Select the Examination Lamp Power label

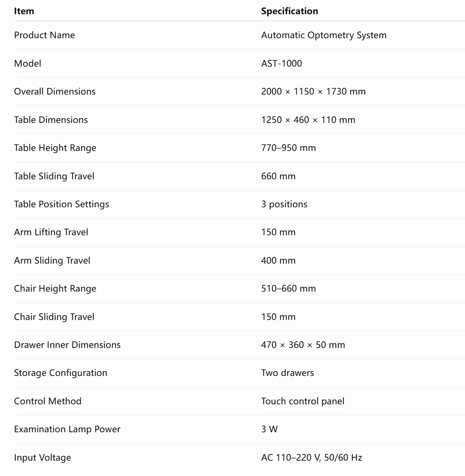67,429
